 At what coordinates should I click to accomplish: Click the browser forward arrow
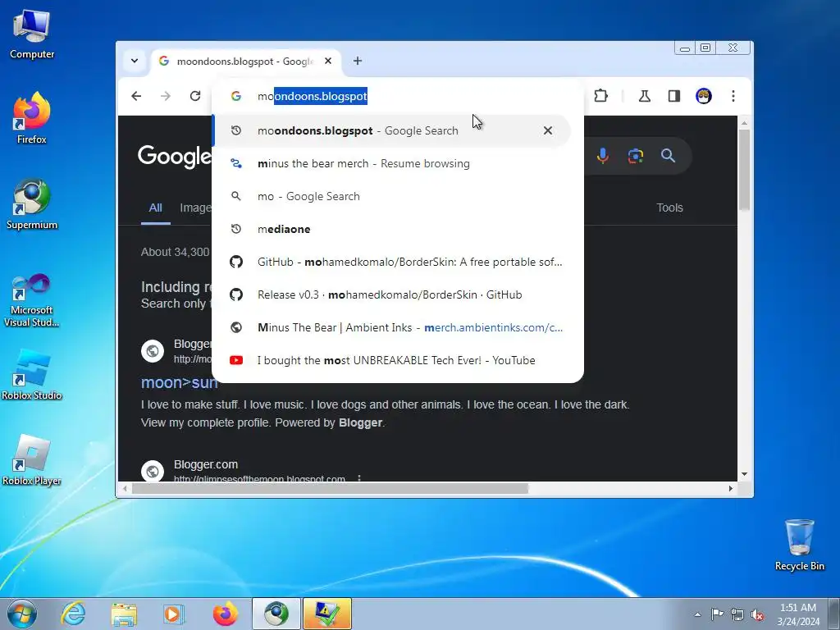tap(166, 96)
